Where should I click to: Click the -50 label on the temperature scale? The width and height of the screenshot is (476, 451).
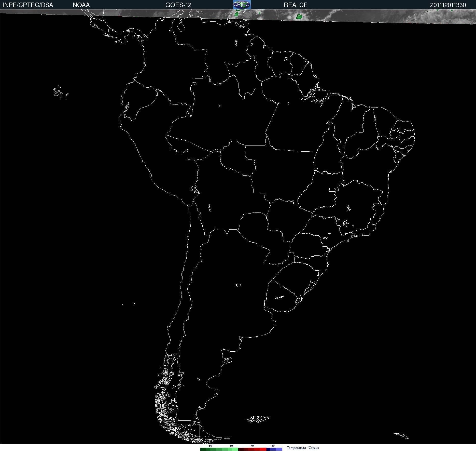pyautogui.click(x=210, y=446)
